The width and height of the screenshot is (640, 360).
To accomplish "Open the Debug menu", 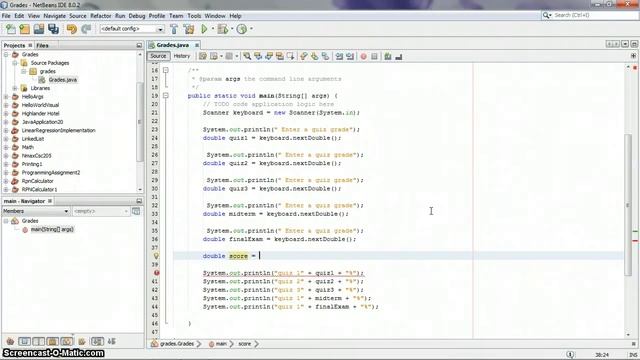I will (137, 16).
